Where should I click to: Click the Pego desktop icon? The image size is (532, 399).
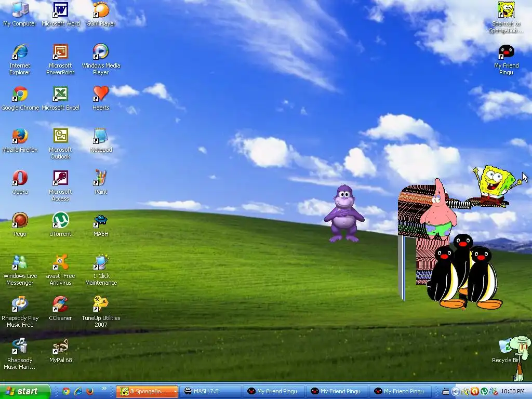[x=20, y=224]
